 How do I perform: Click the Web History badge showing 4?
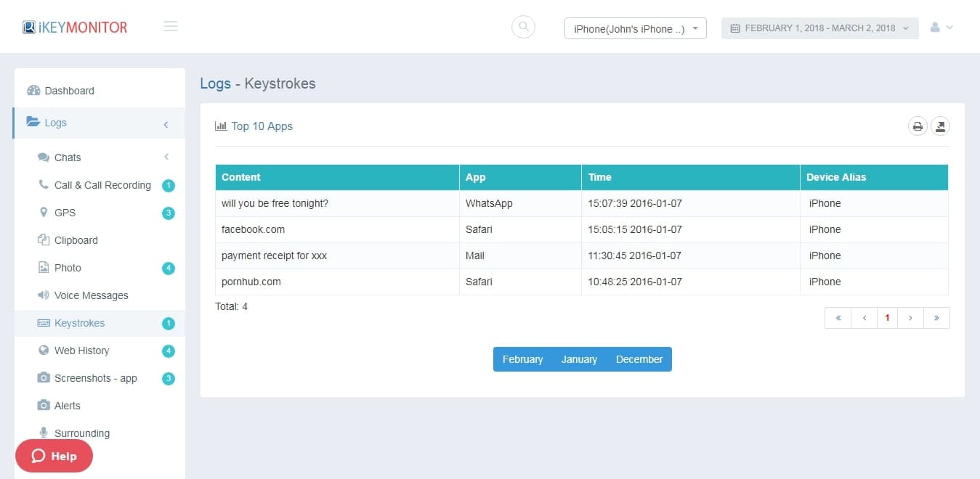coord(169,351)
